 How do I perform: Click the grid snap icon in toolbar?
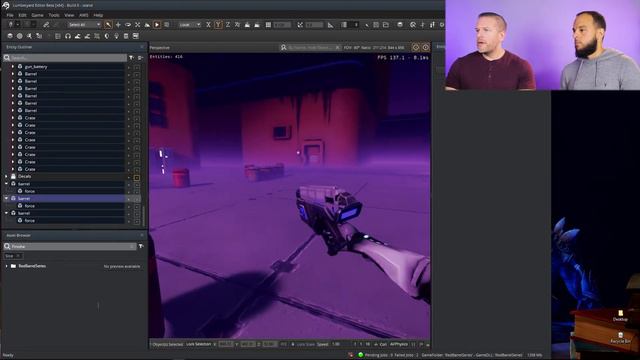(268, 25)
